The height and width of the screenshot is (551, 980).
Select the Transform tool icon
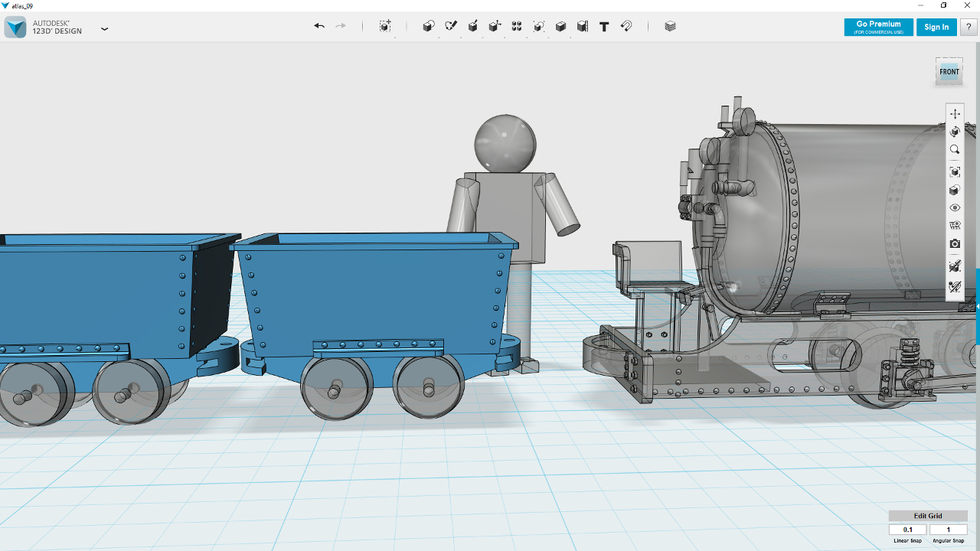[x=385, y=26]
